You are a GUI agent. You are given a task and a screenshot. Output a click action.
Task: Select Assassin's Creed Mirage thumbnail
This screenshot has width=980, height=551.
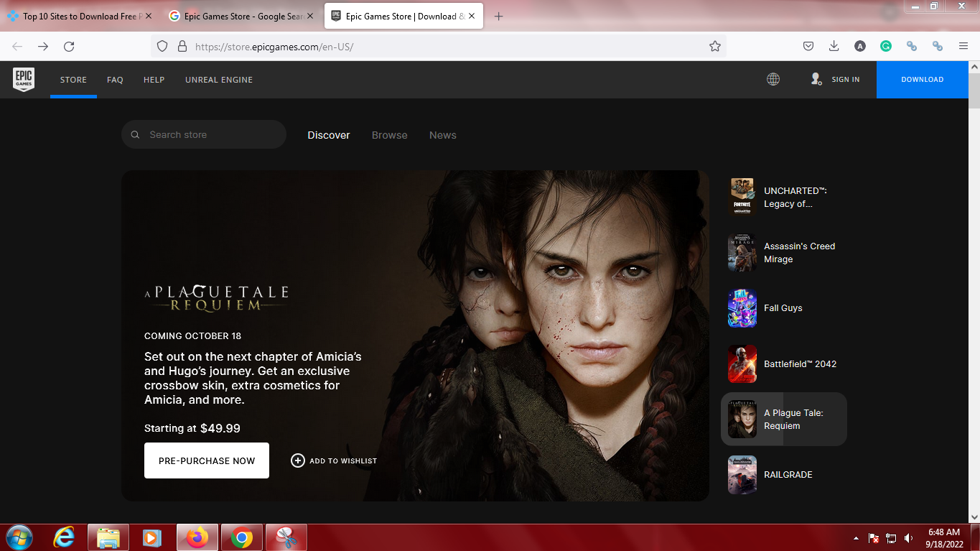(742, 253)
